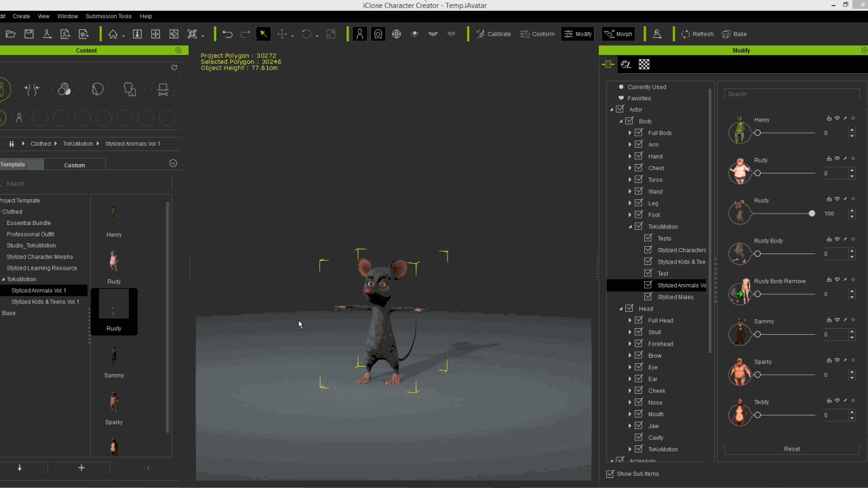Choose the Scale tool in the toolbar
The image size is (868, 488).
point(331,34)
